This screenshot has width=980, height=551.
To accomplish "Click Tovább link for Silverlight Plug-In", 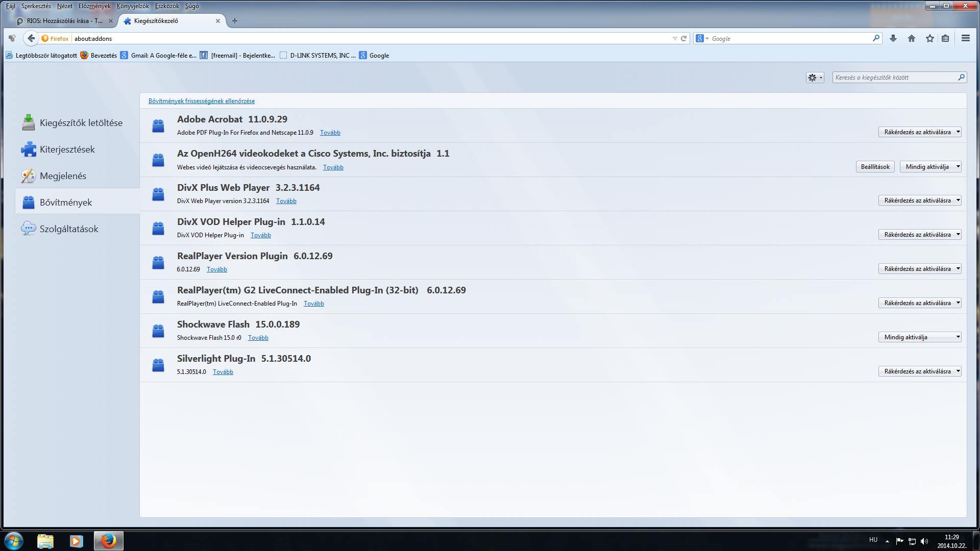I will (x=223, y=372).
